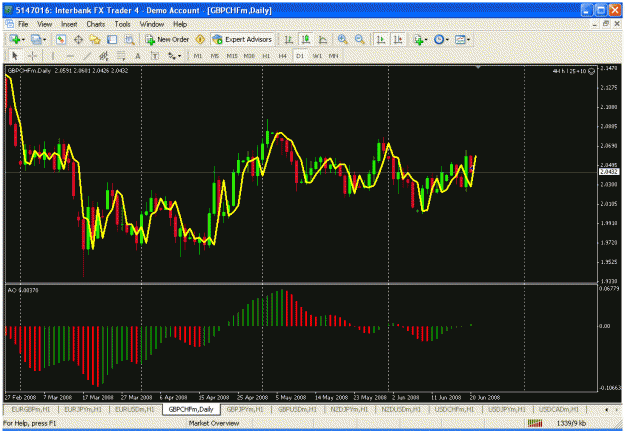Screen dimensions: 625x431
Task: Select the Cursor arrow tool
Action: pos(15,56)
